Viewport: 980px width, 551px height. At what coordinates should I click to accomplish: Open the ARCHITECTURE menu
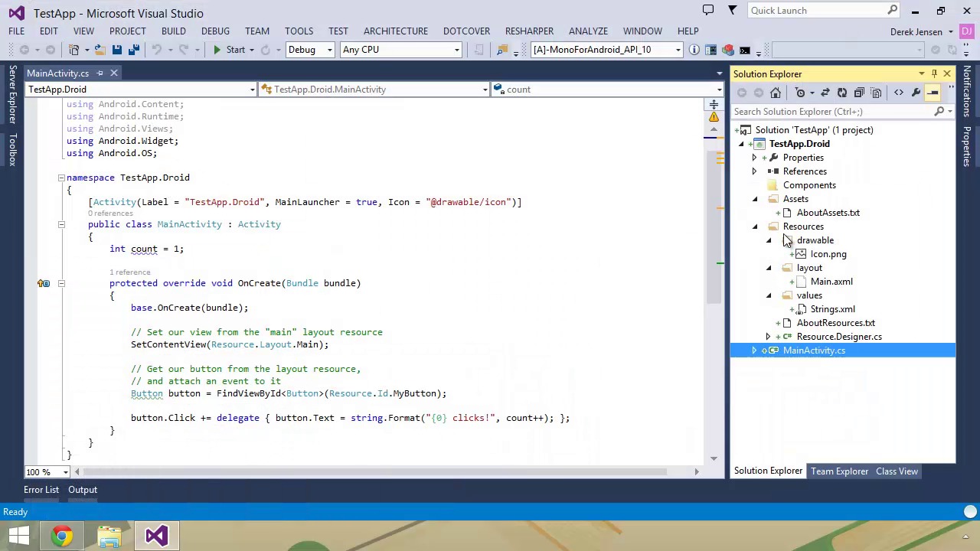click(396, 31)
